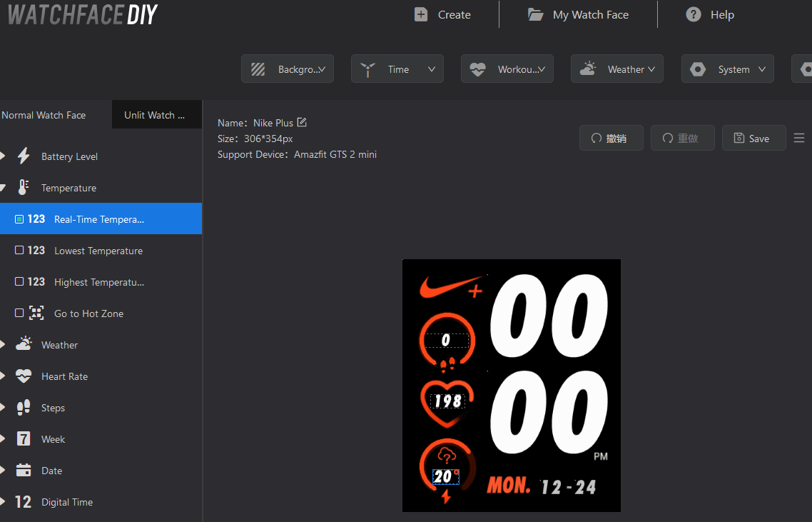Screen dimensions: 812x522
Task: Select the temperature value 20 on watch face
Action: pyautogui.click(x=446, y=476)
